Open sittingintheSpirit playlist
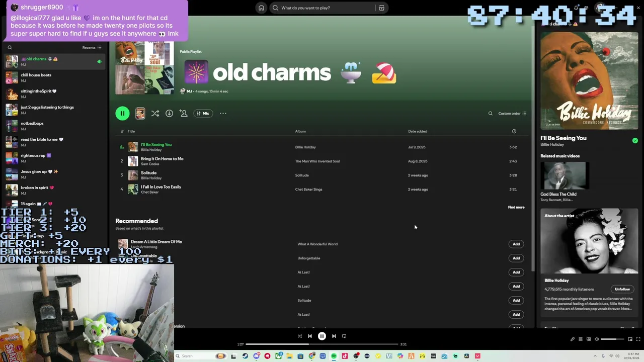 54,94
